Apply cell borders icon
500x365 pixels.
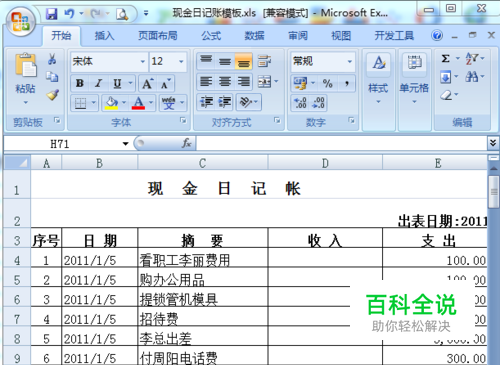pyautogui.click(x=80, y=103)
